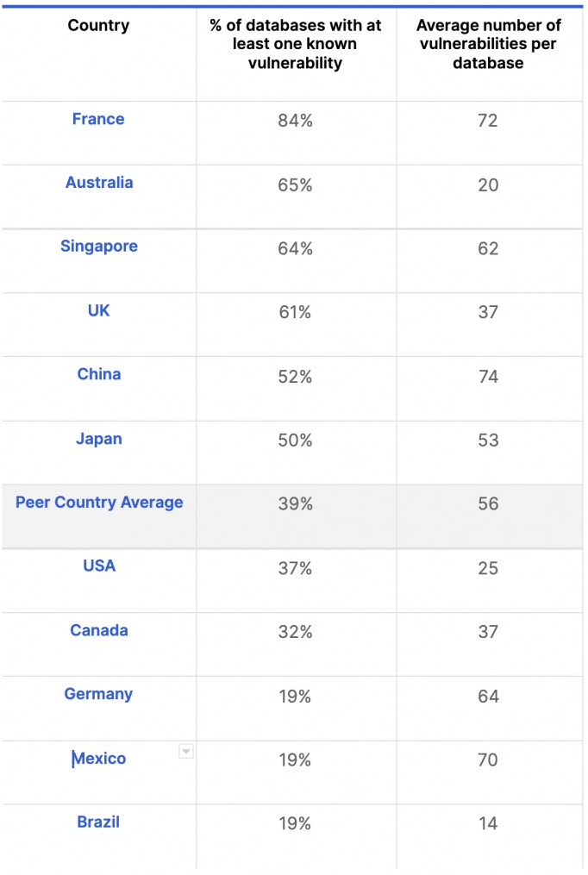Viewport: 588px width, 875px height.
Task: Click the Peer Country Average 39% cell
Action: [x=296, y=504]
